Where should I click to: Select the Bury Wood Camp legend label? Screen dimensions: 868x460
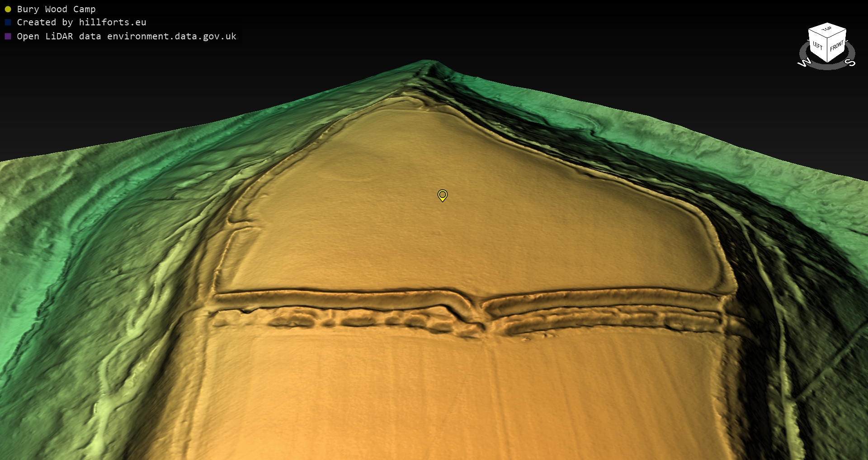[x=56, y=9]
